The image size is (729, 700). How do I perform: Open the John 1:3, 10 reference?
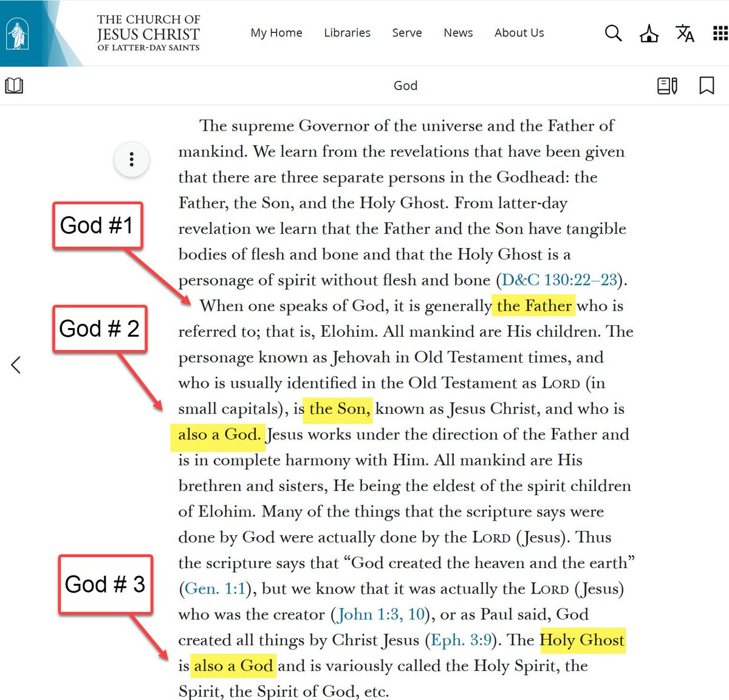click(381, 614)
